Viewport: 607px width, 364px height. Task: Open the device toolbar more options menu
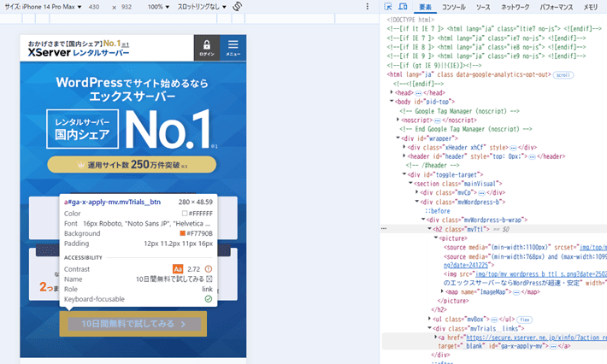(368, 7)
